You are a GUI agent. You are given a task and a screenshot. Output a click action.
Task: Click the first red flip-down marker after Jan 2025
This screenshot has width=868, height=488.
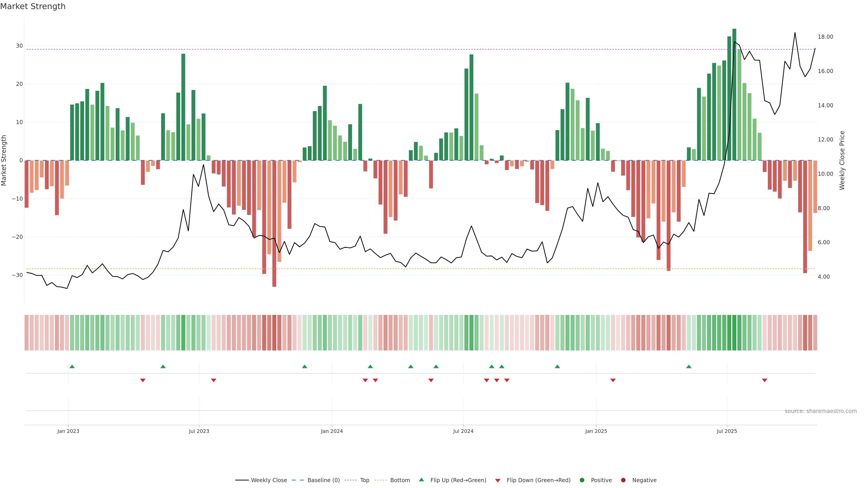coord(613,380)
